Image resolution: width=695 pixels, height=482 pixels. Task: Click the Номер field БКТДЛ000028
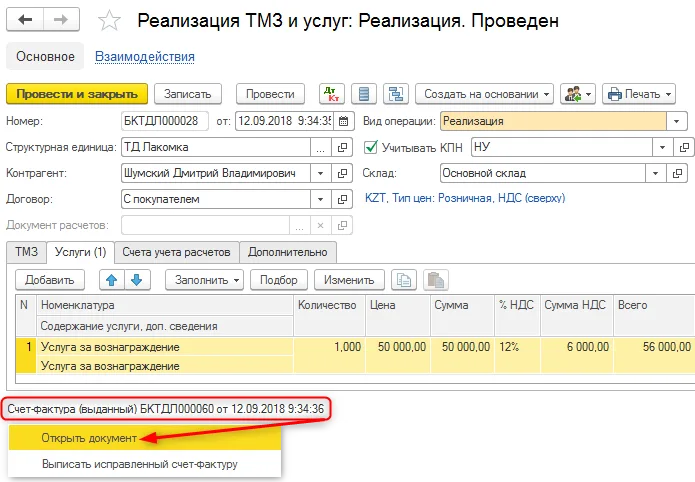click(164, 121)
